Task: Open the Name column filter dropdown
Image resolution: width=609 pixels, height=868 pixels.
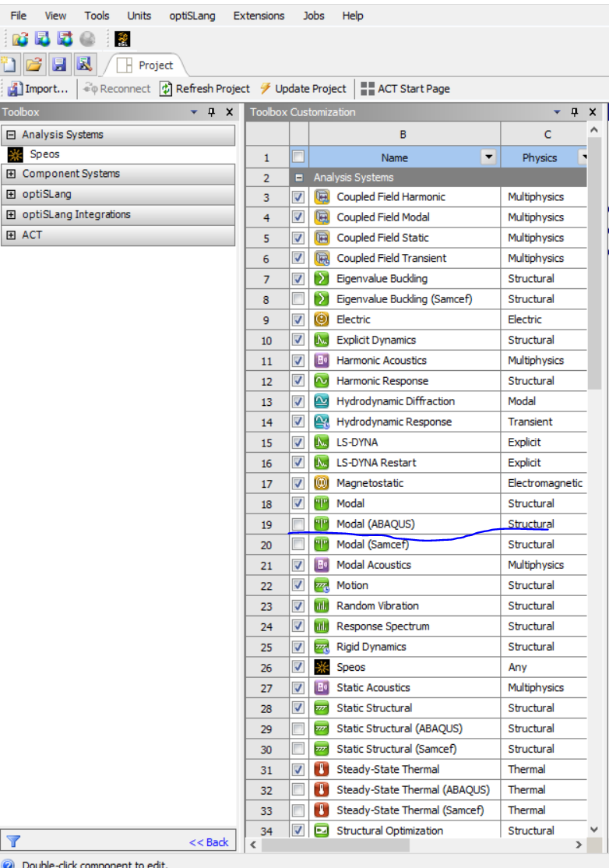Action: click(x=488, y=157)
